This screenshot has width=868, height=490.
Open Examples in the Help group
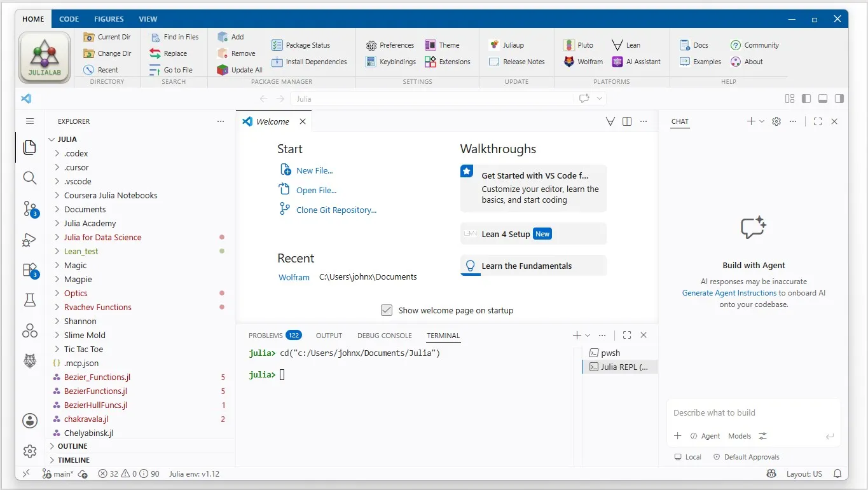[700, 62]
